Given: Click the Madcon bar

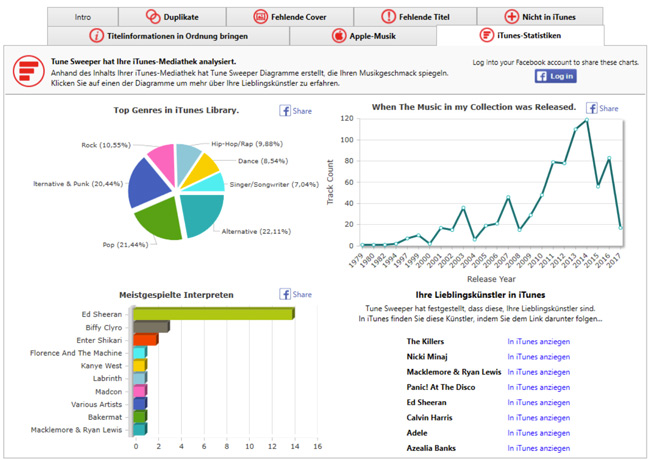Looking at the screenshot, I should point(140,391).
